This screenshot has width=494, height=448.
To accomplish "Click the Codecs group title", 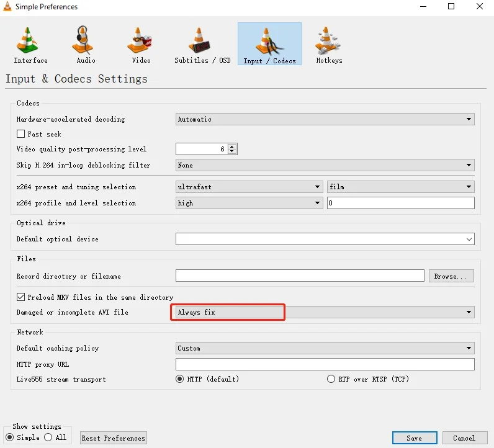I will point(29,103).
